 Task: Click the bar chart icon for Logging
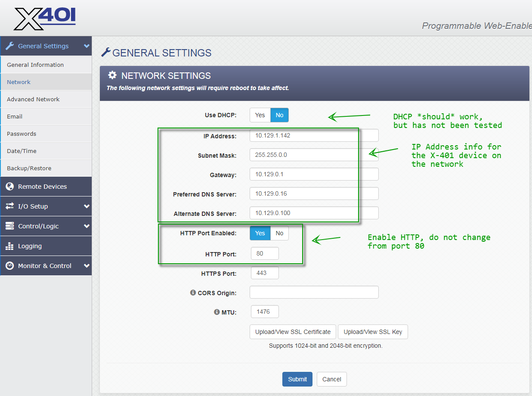9,246
